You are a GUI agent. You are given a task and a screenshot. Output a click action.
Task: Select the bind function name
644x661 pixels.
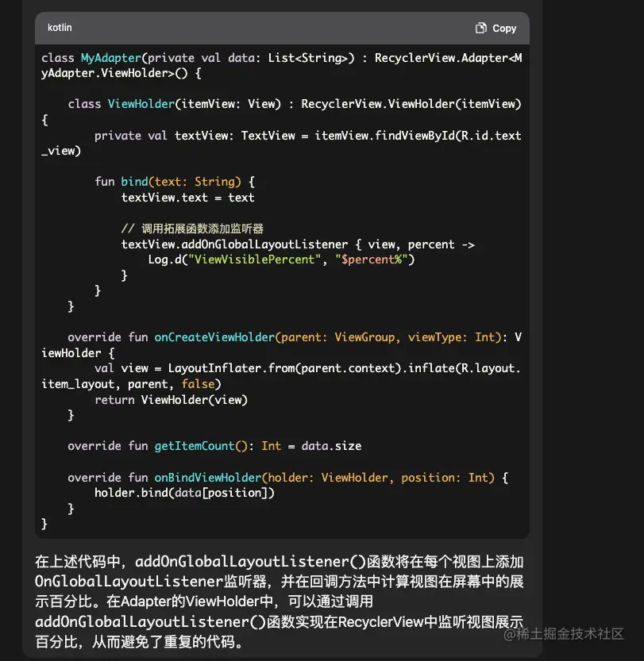[x=135, y=181]
